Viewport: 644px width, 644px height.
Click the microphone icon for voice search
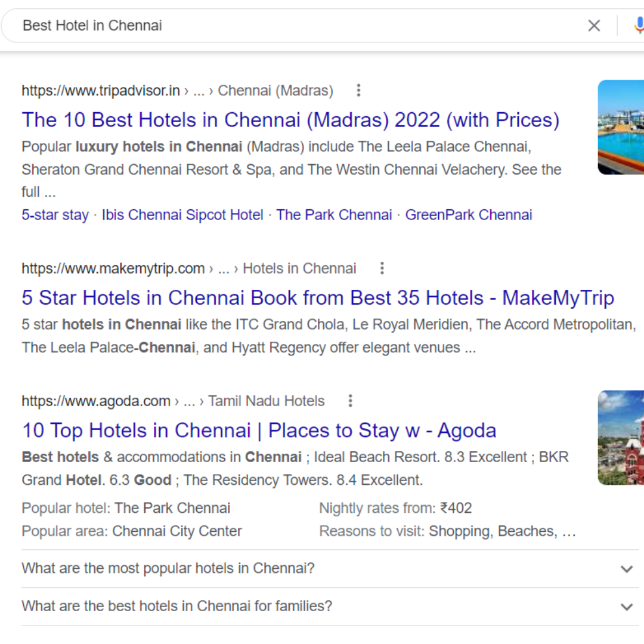(x=639, y=26)
